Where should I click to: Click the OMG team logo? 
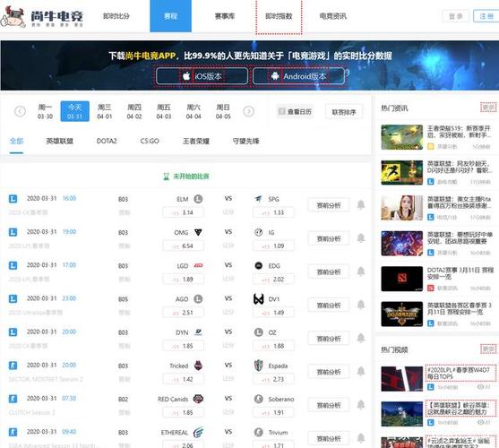(198, 233)
